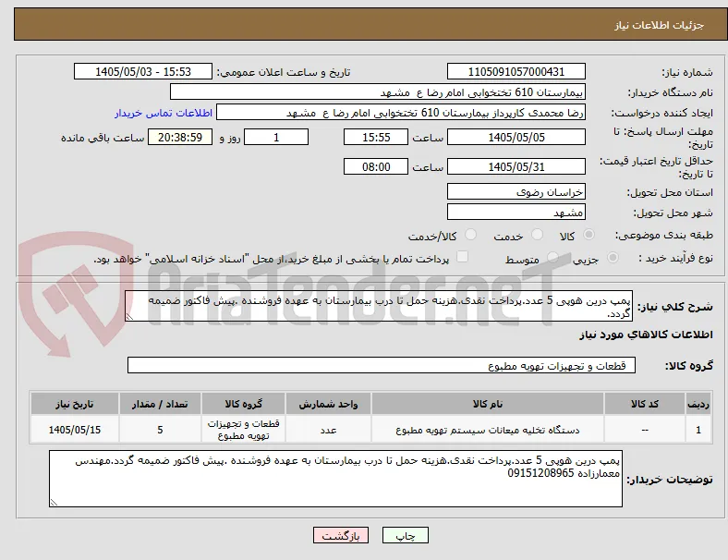Screen dimensions: 728x560
Task: Click the resize grip of شرح کلی نیاز box
Action: click(x=129, y=316)
